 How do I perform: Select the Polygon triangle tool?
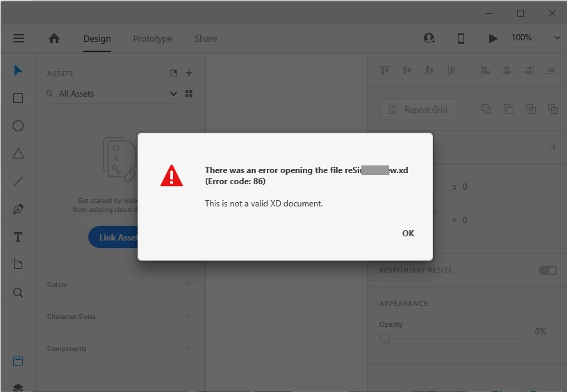pyautogui.click(x=18, y=154)
